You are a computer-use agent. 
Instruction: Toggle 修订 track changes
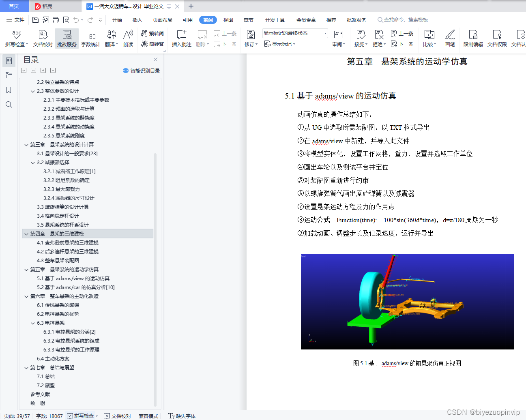click(x=251, y=39)
